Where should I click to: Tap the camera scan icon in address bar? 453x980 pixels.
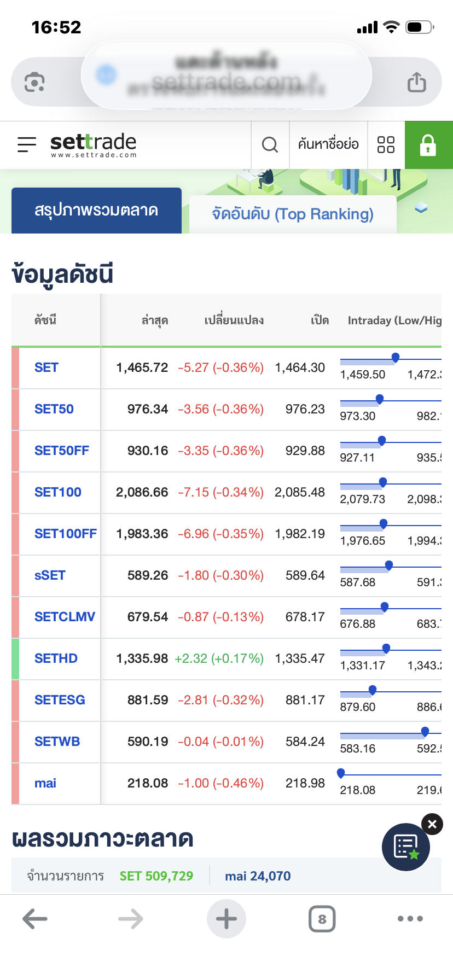(x=34, y=83)
